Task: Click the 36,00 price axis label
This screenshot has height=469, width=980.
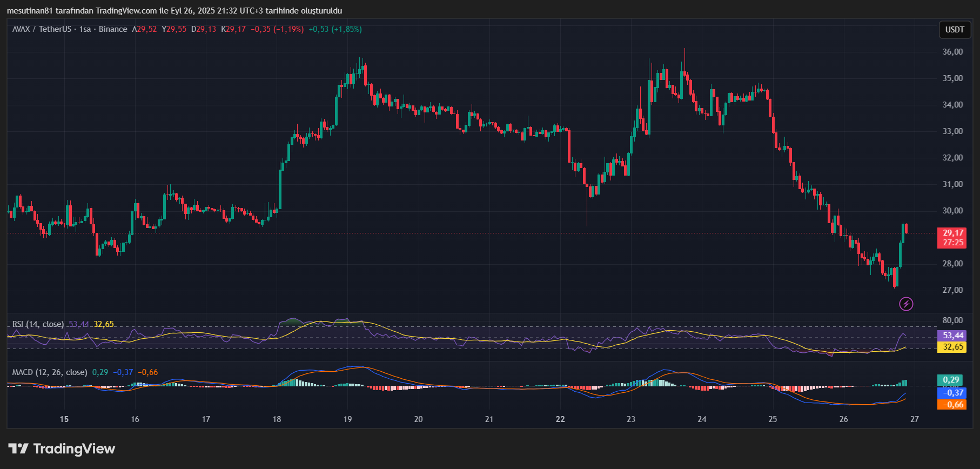Action: point(952,52)
